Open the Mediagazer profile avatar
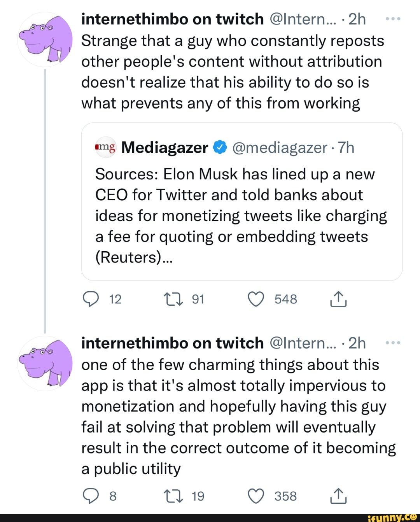The height and width of the screenshot is (522, 420). (105, 147)
